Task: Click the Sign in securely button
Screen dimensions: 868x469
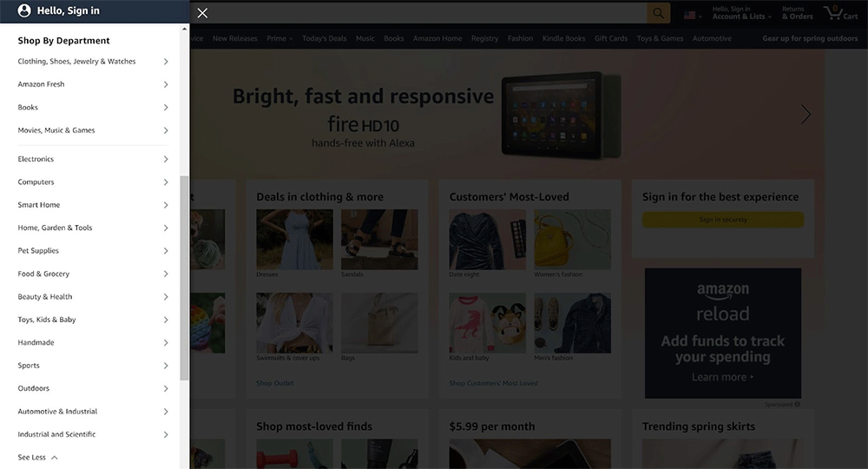Action: (x=722, y=220)
